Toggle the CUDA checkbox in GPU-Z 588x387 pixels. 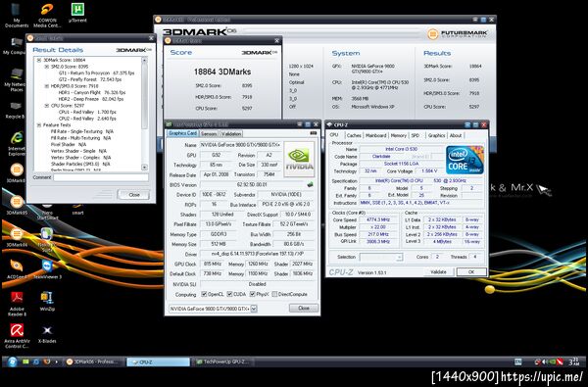tap(229, 294)
